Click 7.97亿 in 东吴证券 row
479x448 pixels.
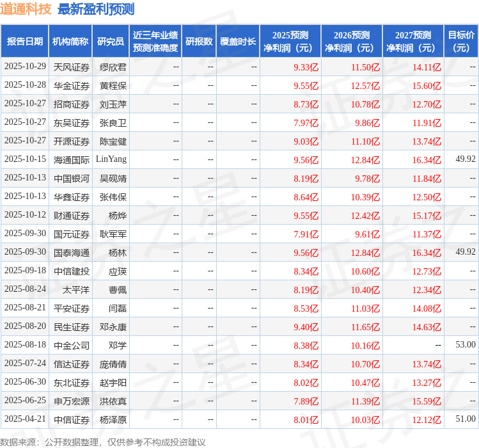(306, 124)
